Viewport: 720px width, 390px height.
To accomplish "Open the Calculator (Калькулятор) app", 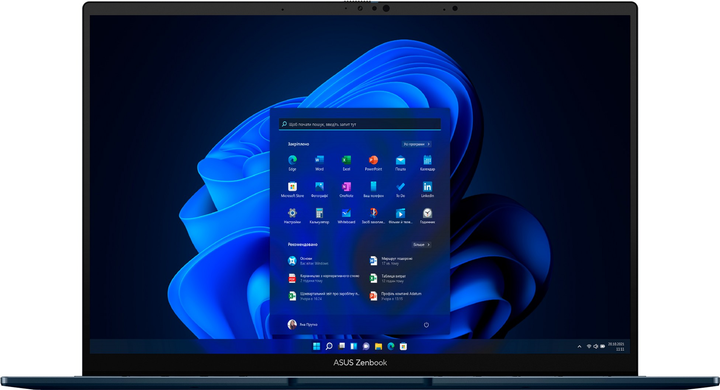I will pyautogui.click(x=319, y=213).
